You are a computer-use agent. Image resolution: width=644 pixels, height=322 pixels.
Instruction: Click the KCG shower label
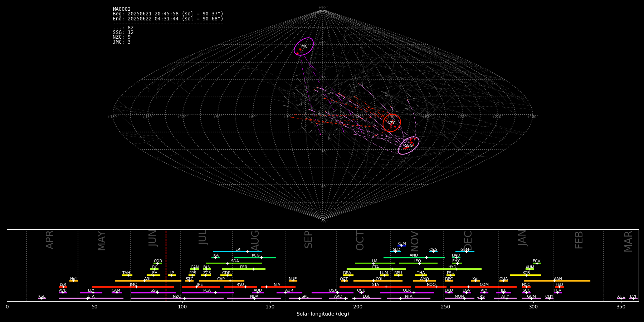[256, 255]
